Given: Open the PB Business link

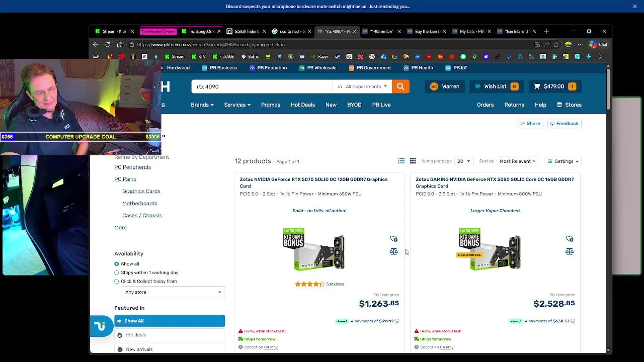Looking at the screenshot, I should [219, 68].
